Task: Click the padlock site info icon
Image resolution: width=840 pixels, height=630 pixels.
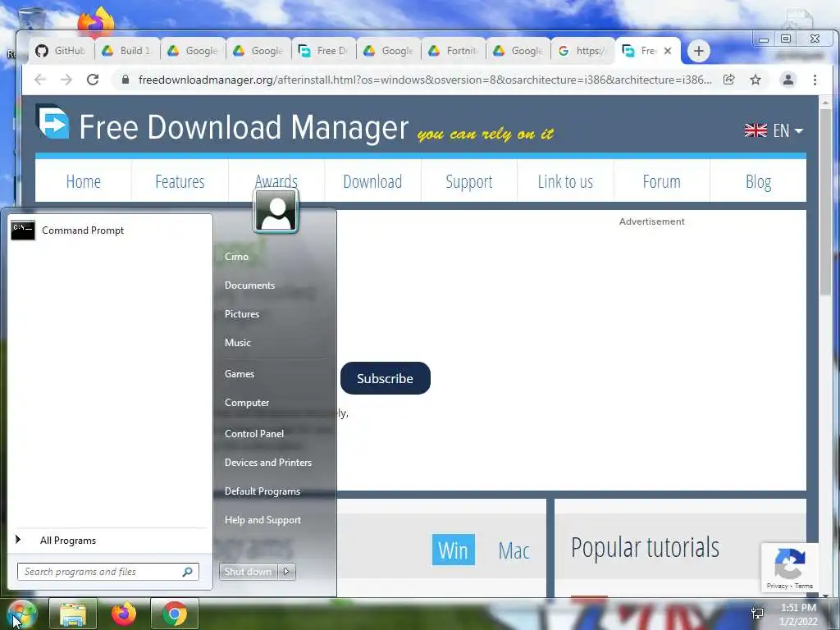Action: click(126, 80)
